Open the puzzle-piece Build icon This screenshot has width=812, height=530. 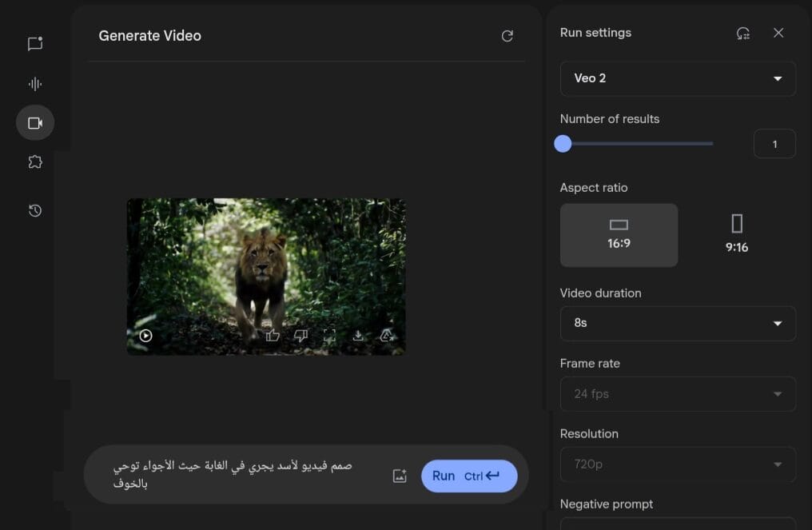(x=35, y=162)
